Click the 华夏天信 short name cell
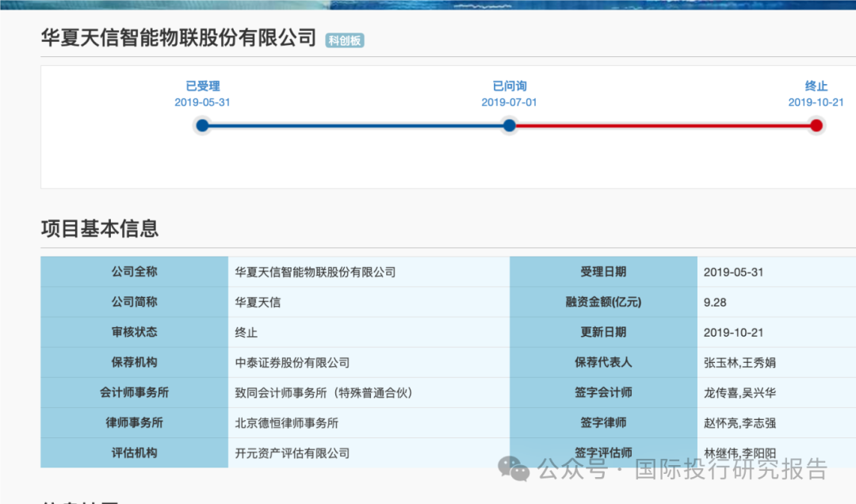 (369, 302)
